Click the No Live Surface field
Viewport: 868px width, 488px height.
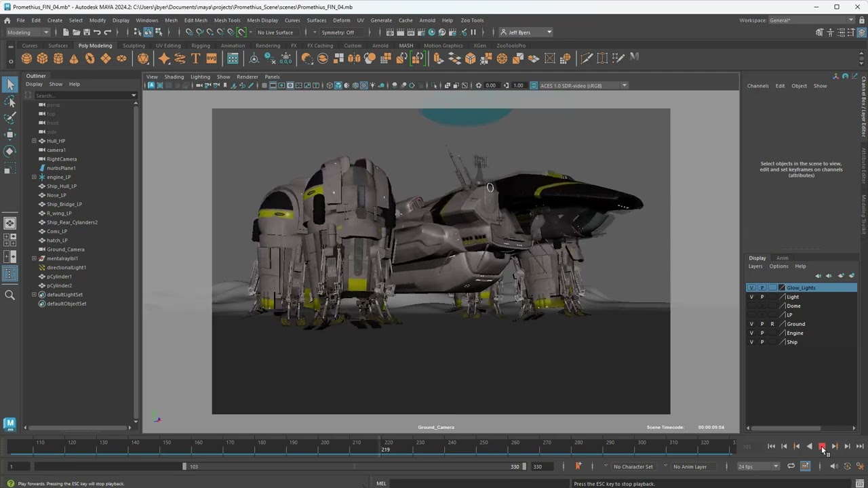(x=276, y=33)
